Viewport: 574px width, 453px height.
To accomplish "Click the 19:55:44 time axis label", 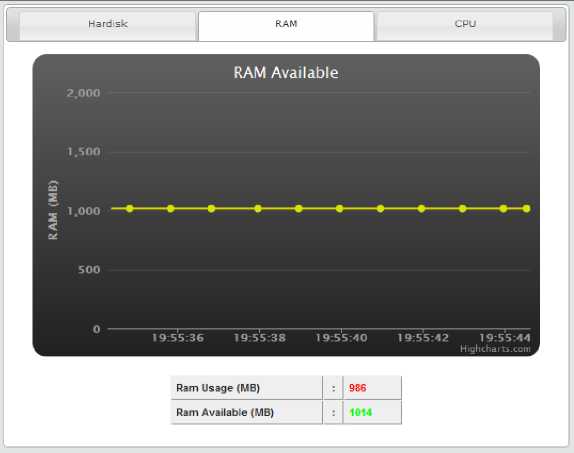I will tap(505, 338).
